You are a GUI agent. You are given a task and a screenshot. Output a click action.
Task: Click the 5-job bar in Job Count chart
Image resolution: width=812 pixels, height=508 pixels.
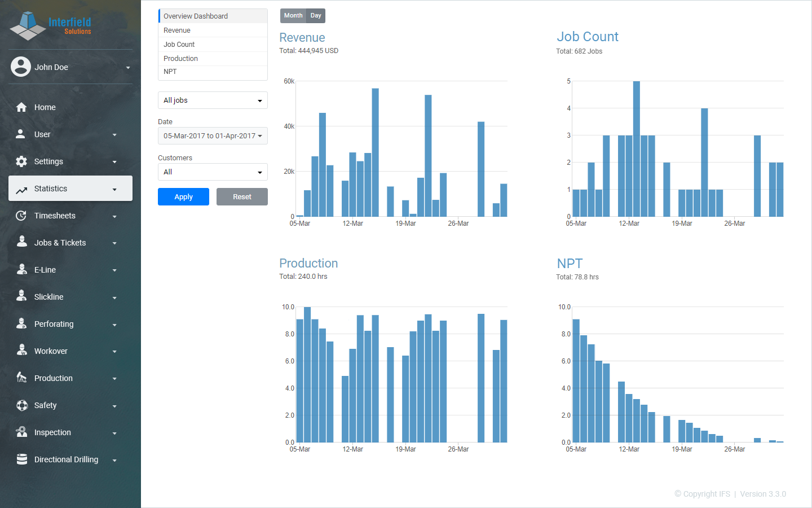click(x=637, y=149)
